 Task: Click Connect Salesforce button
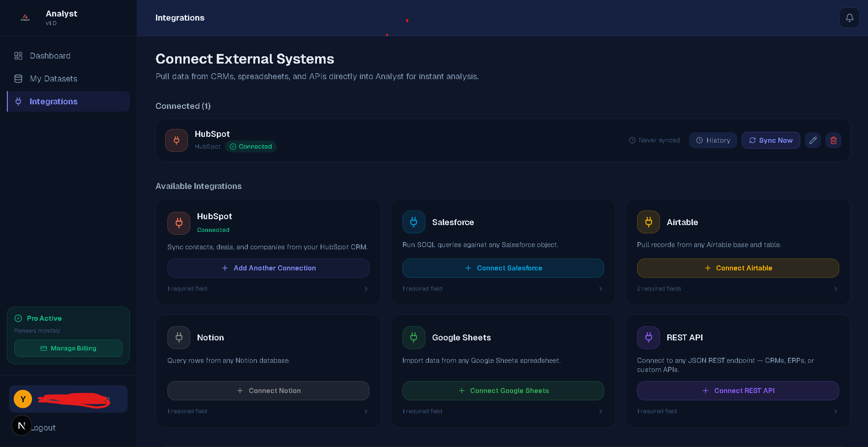[503, 268]
